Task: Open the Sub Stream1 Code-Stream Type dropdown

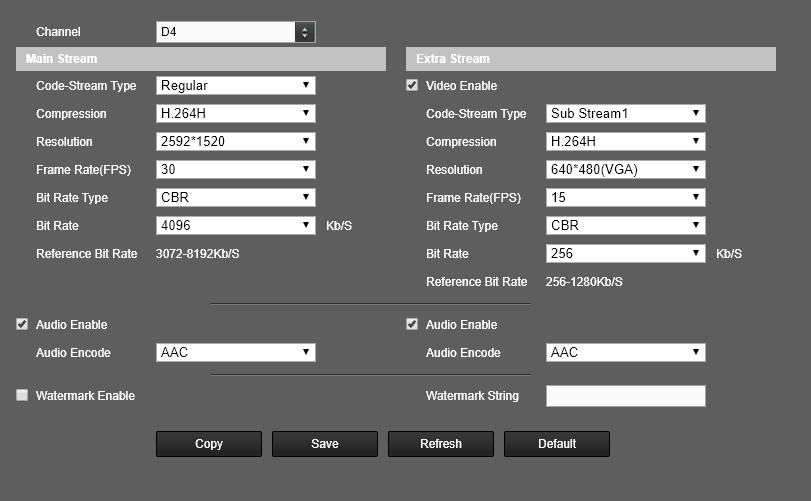Action: tap(625, 113)
